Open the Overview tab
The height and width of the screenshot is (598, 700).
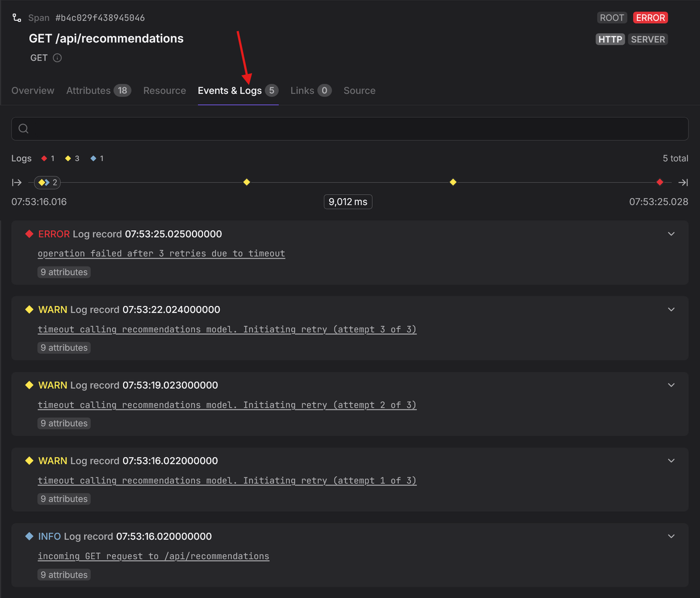(33, 90)
